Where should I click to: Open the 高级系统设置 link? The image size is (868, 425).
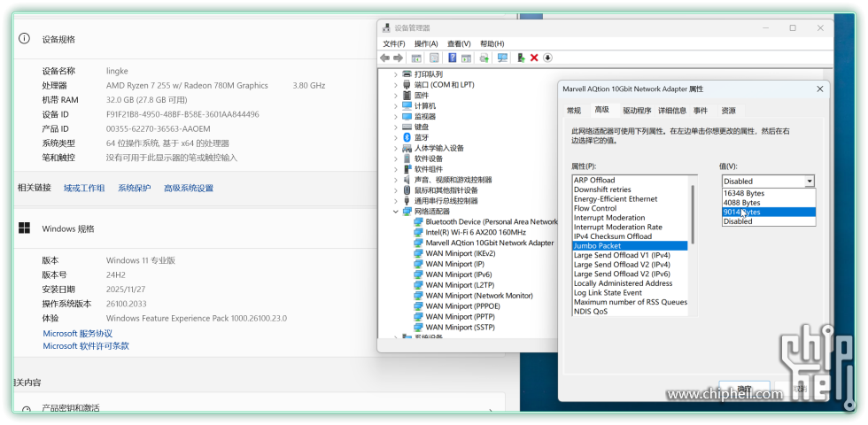(x=188, y=188)
